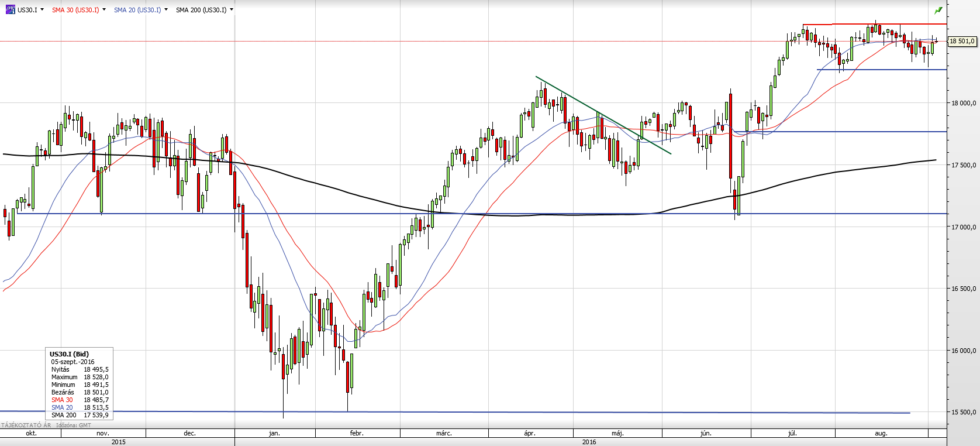Click the US30.I (Bid) data info box title
Viewport: 980px width, 446px height.
(69, 354)
